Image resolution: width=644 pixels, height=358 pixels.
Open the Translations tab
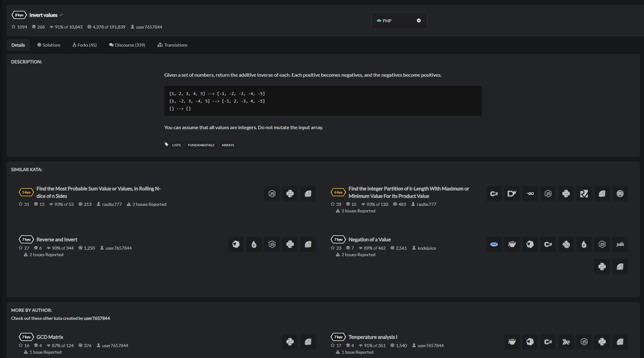(172, 45)
